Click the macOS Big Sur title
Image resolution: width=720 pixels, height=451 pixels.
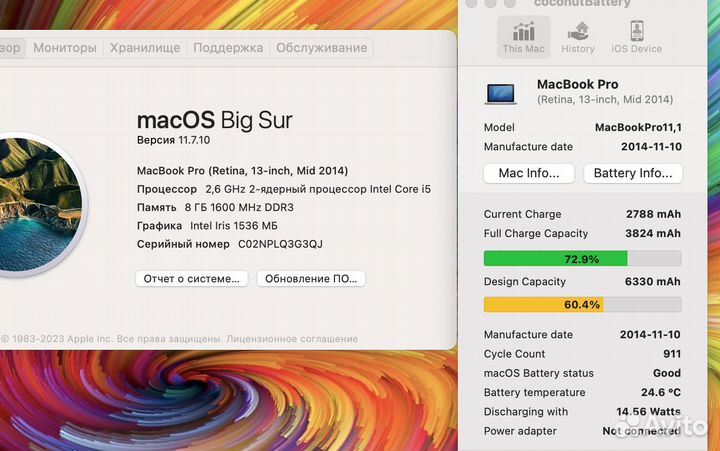214,120
